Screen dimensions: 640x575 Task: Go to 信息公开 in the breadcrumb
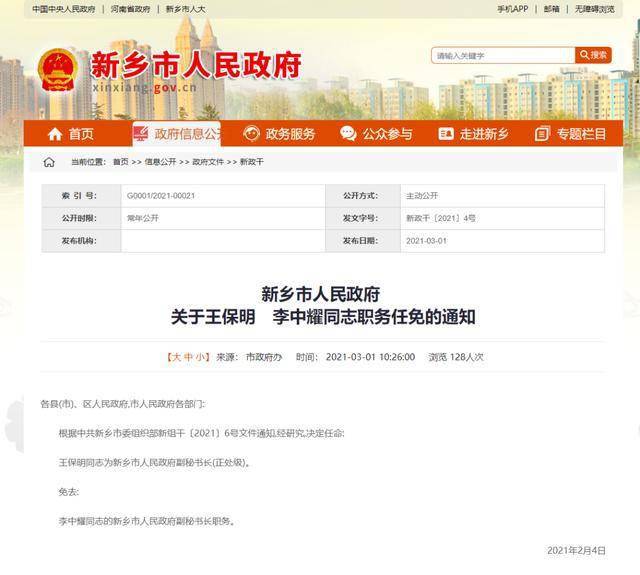pos(160,162)
